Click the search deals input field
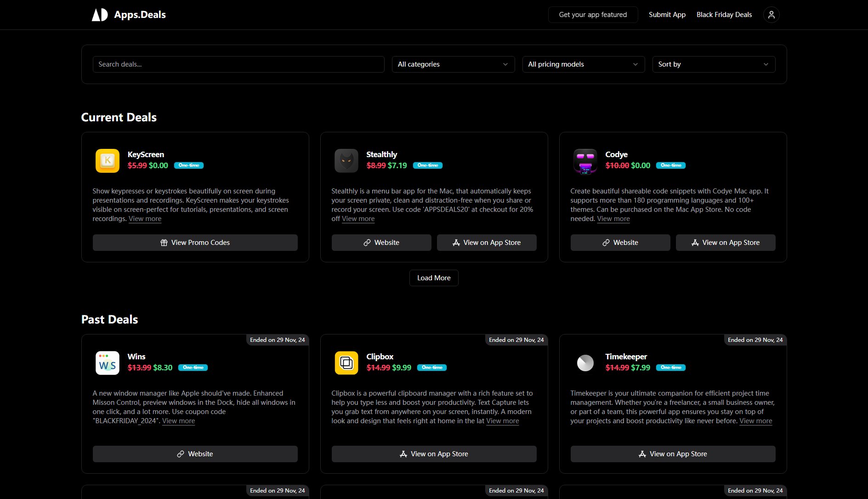Image resolution: width=868 pixels, height=499 pixels. click(238, 64)
